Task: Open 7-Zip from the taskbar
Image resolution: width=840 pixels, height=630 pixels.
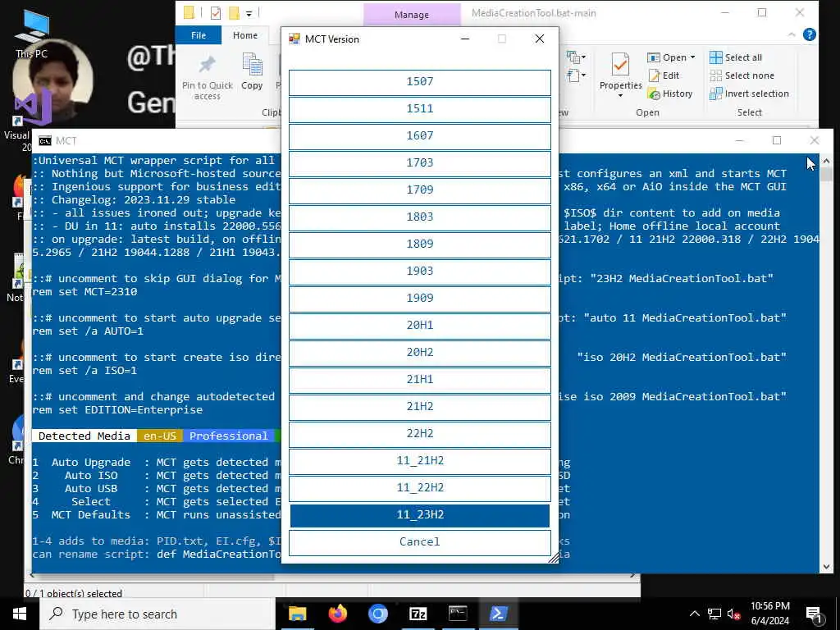Action: [418, 614]
